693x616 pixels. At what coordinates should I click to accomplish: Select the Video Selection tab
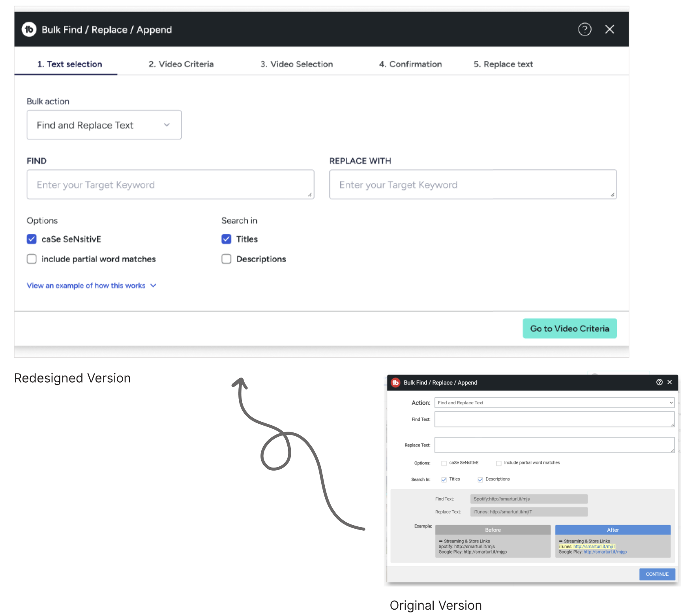click(x=296, y=64)
